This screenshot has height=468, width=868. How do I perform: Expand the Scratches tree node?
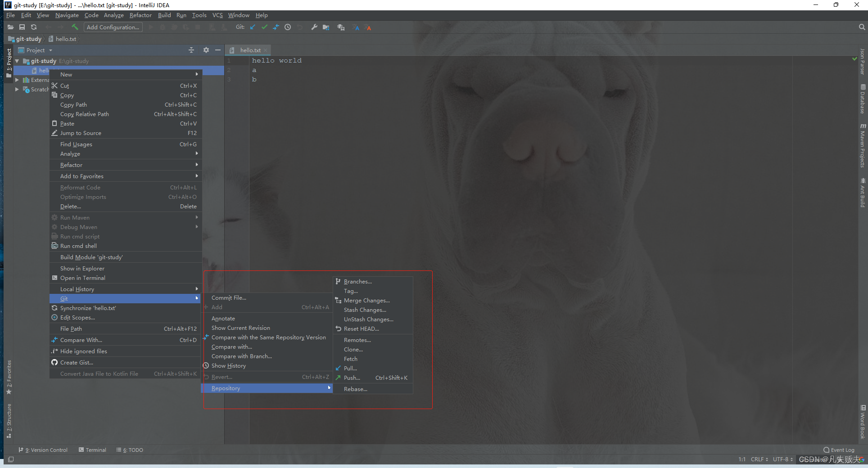pyautogui.click(x=17, y=89)
